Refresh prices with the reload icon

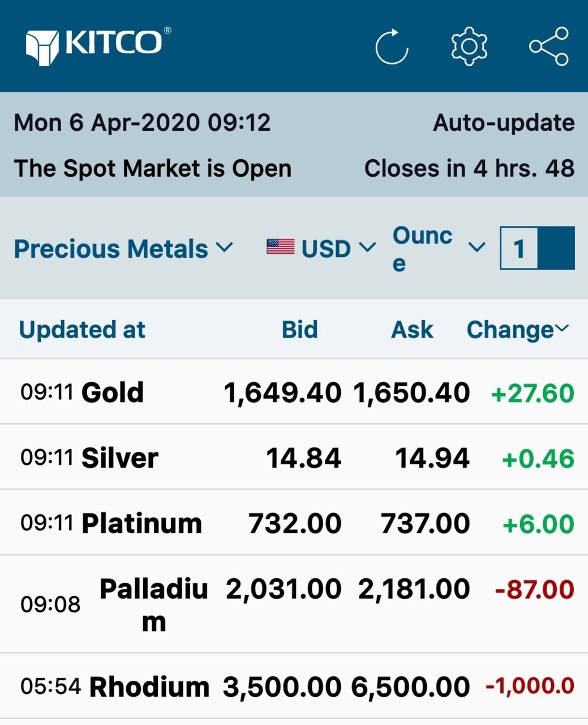(392, 46)
